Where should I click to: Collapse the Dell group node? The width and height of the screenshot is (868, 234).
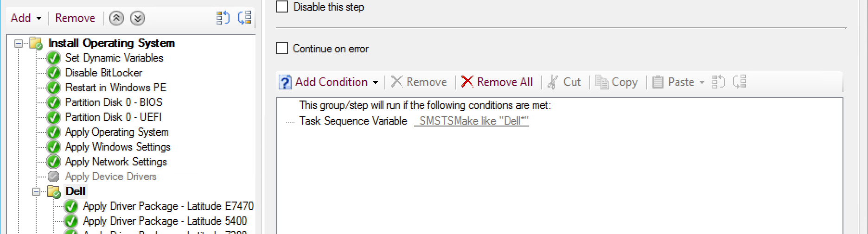coord(36,192)
